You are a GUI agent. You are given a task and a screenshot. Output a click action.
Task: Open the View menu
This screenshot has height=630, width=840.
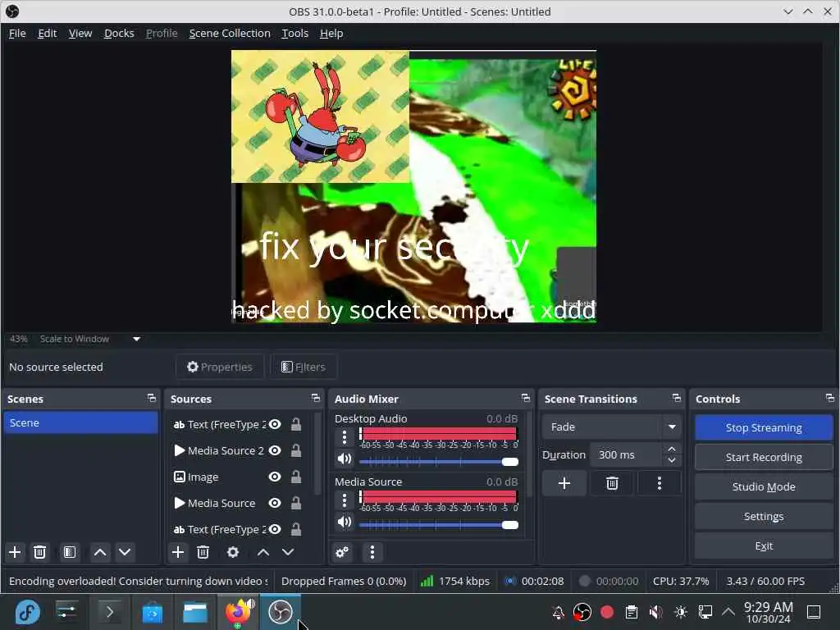pos(80,33)
